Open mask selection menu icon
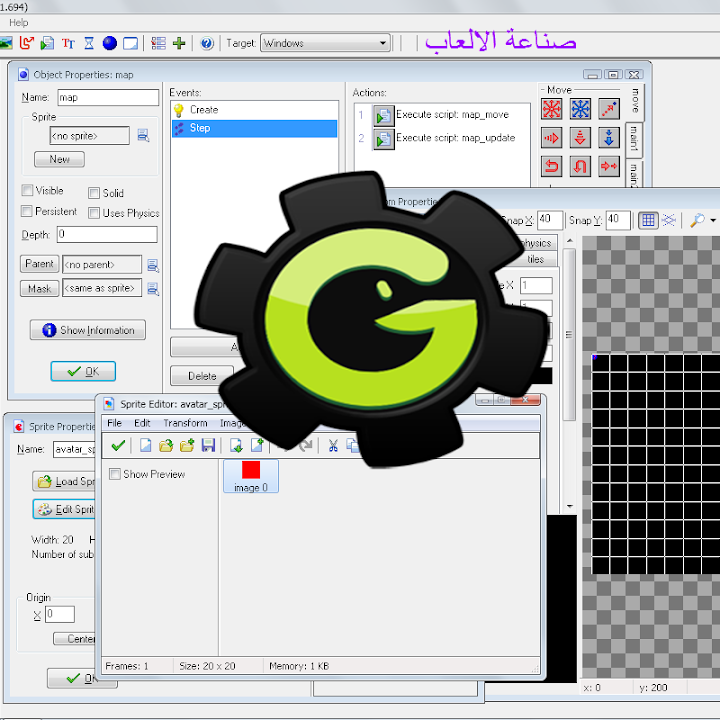Image resolution: width=720 pixels, height=720 pixels. pos(153,289)
